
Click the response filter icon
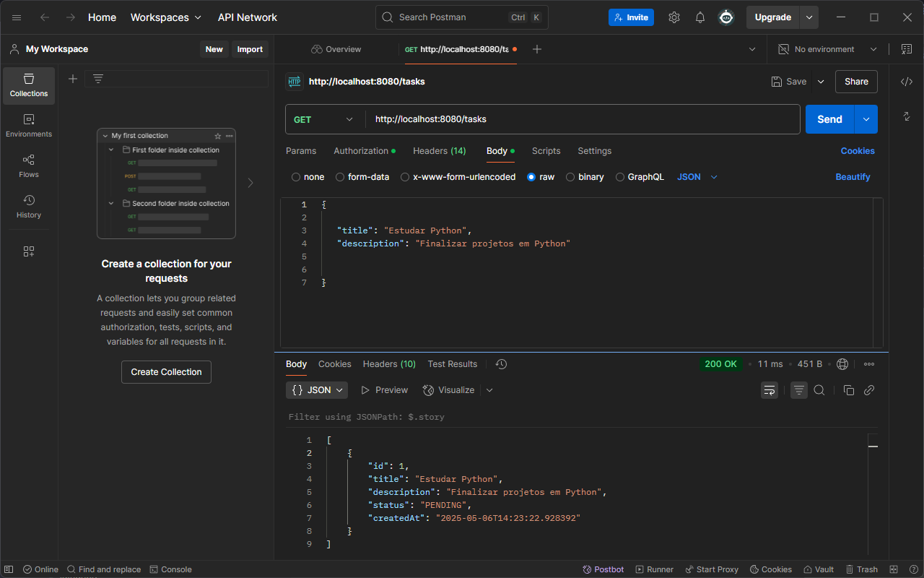pyautogui.click(x=799, y=390)
